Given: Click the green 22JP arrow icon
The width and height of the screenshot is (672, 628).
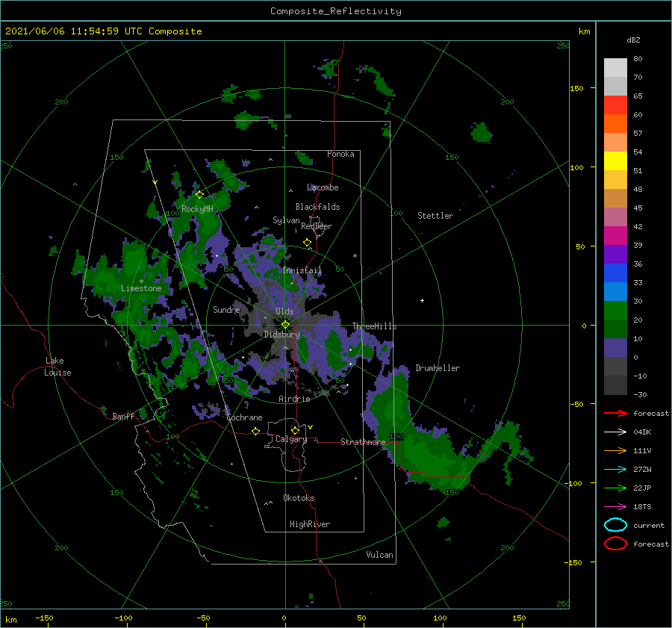Looking at the screenshot, I should click(615, 488).
